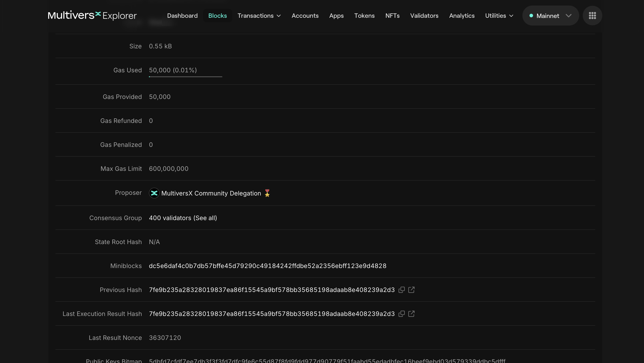This screenshot has height=363, width=644.
Task: Open the apps grid icon
Action: tap(592, 16)
